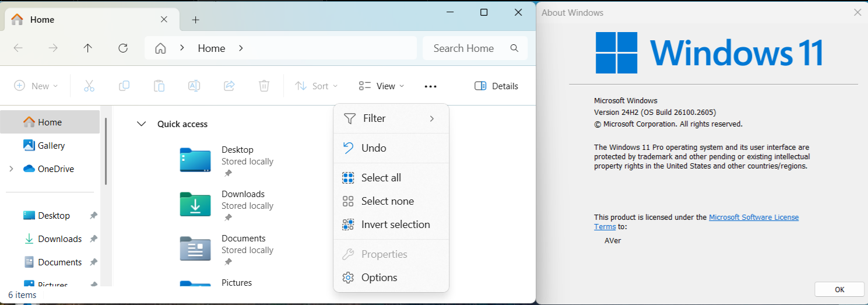
Task: Refresh the Home view
Action: (x=123, y=48)
